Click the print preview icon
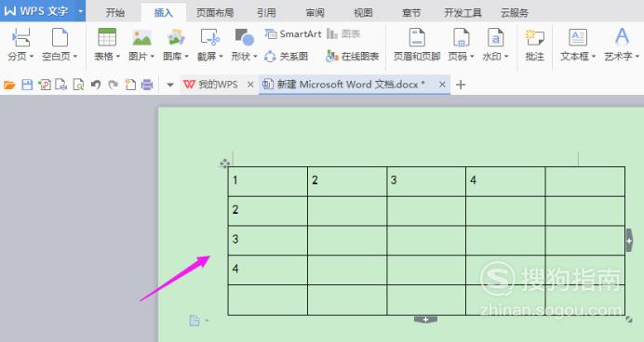 pos(78,85)
